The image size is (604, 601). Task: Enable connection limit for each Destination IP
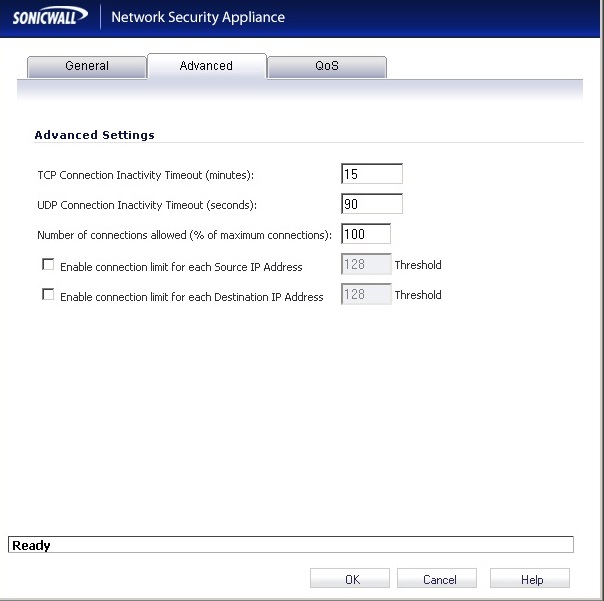48,294
